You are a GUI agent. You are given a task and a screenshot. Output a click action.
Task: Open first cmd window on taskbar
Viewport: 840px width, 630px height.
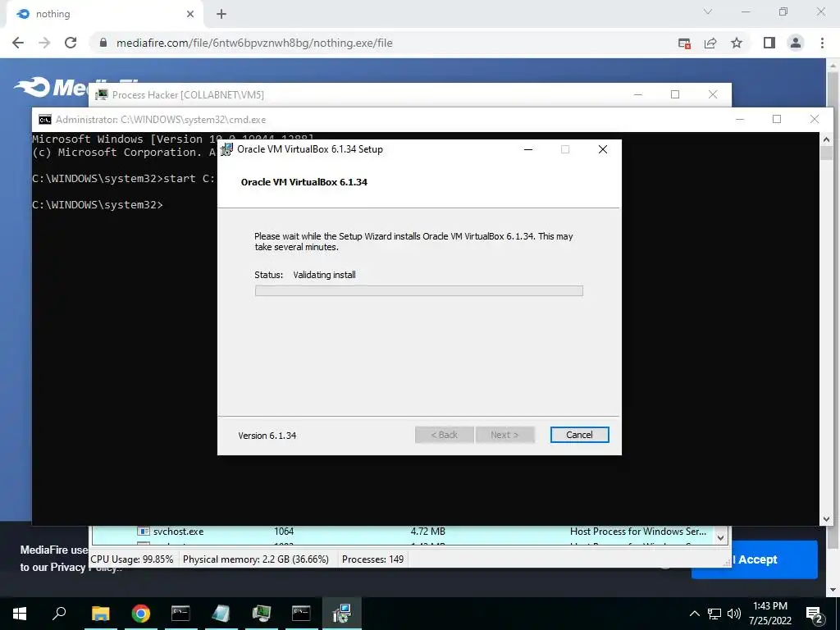(x=180, y=614)
